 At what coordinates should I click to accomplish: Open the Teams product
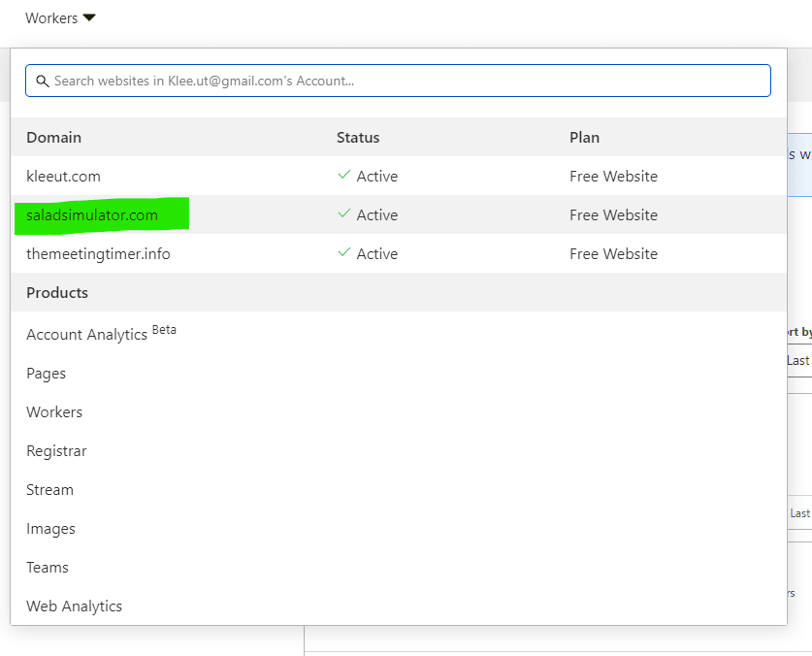48,568
